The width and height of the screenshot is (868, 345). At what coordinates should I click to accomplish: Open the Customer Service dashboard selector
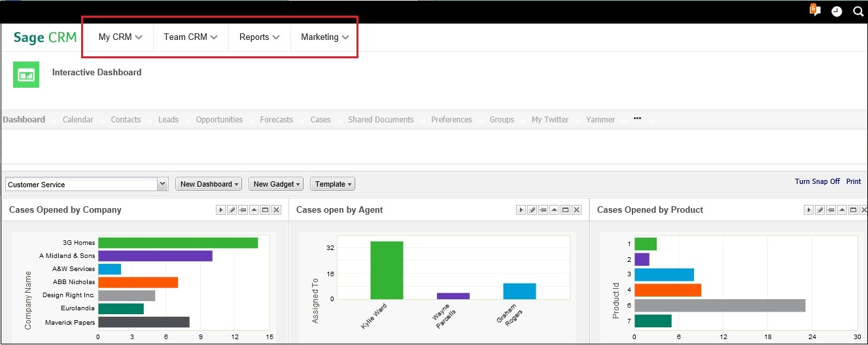tap(86, 185)
